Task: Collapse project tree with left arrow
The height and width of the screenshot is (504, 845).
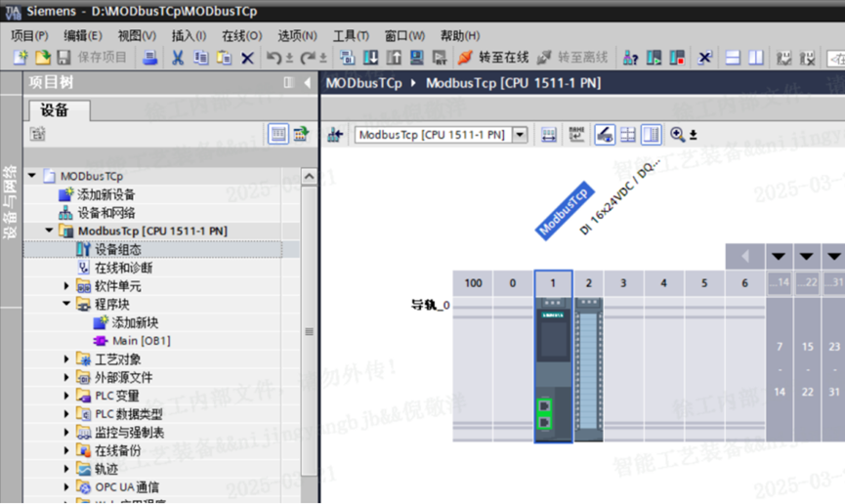Action: [x=307, y=82]
